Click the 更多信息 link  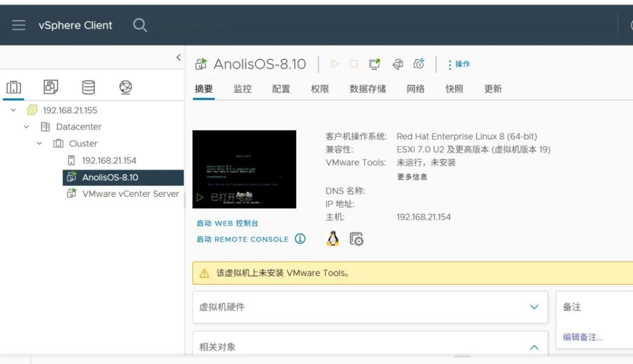412,177
